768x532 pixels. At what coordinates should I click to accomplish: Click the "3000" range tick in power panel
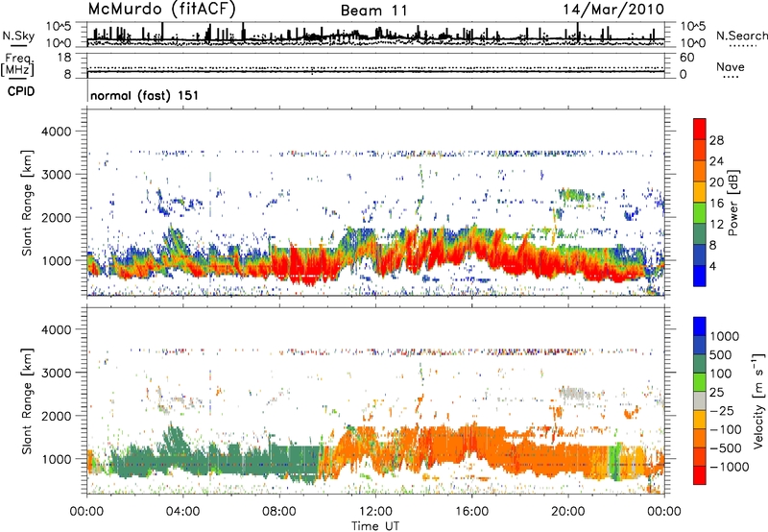coord(56,175)
